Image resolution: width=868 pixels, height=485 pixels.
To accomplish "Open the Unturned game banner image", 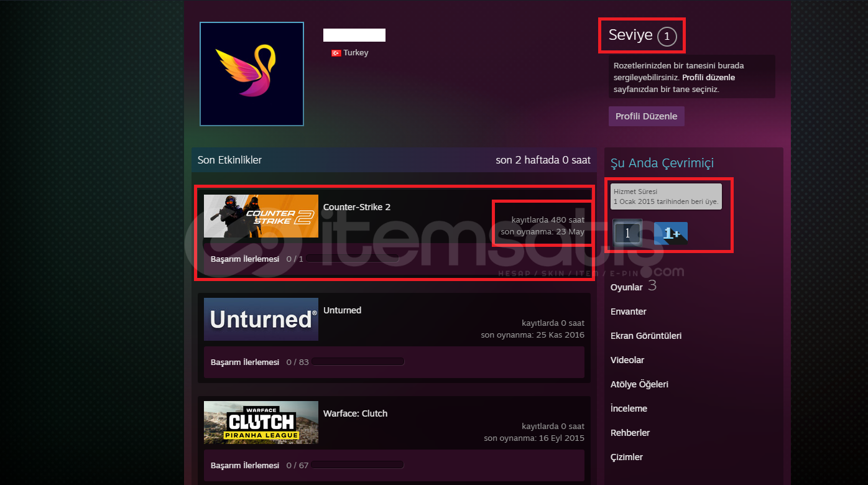I will pos(261,320).
